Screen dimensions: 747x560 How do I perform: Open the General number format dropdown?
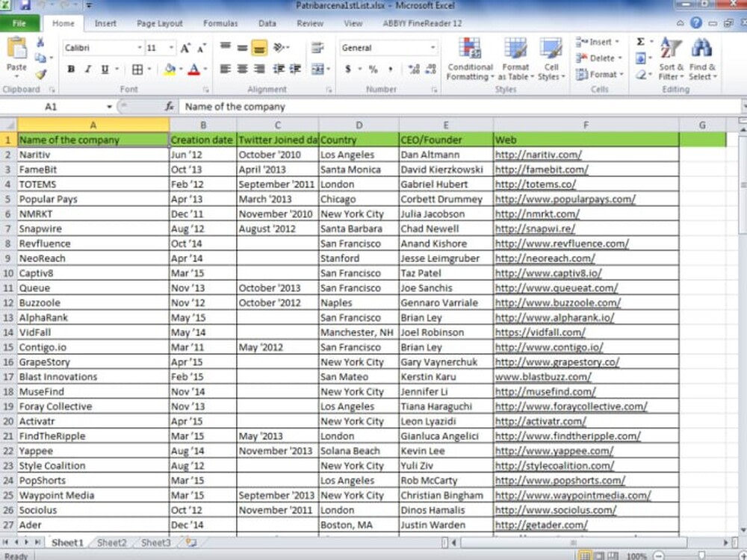pyautogui.click(x=433, y=48)
